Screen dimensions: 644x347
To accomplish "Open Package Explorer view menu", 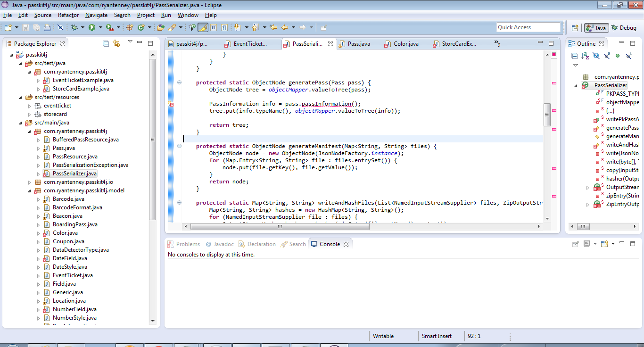I will coord(129,42).
